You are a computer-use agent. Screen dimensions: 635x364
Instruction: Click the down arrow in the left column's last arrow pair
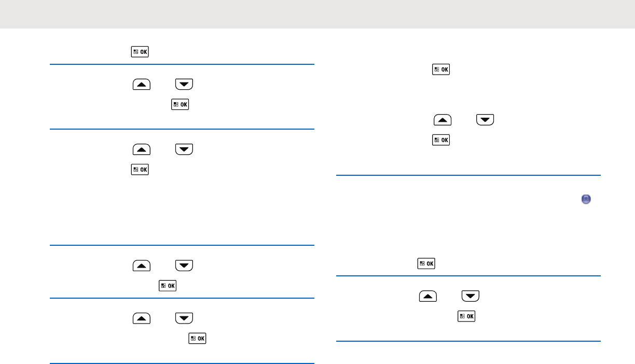click(x=184, y=318)
